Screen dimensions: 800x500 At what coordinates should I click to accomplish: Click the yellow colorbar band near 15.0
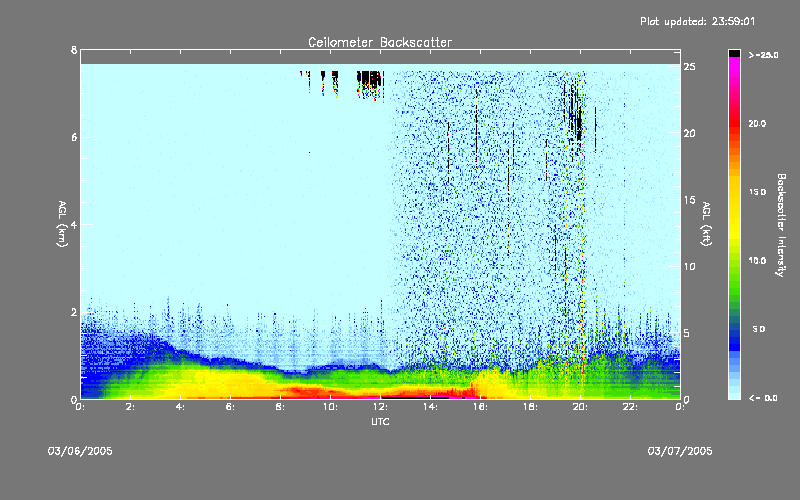734,192
